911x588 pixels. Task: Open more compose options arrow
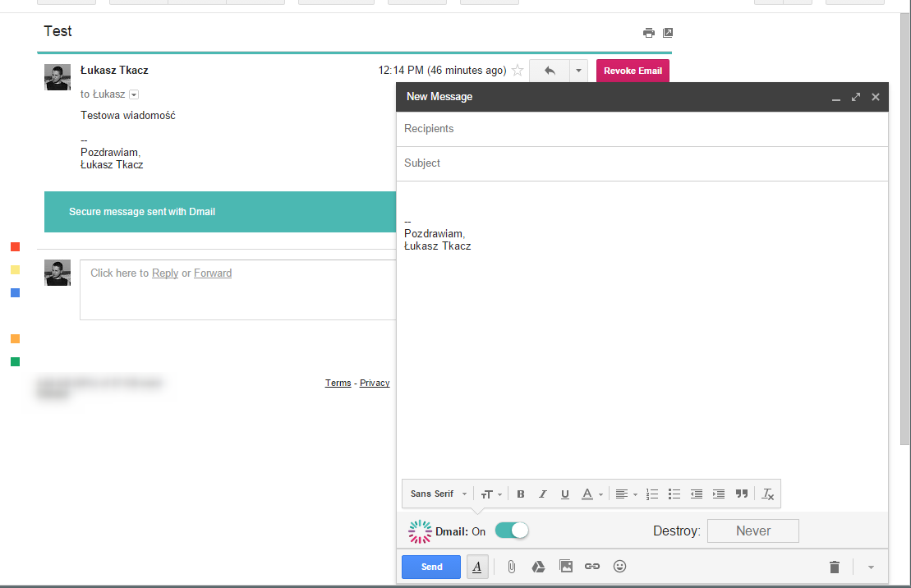tap(871, 567)
